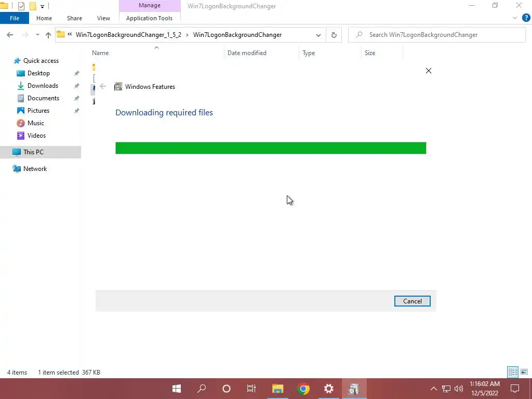Open network status tray icon
The image size is (532, 399).
tap(446, 389)
